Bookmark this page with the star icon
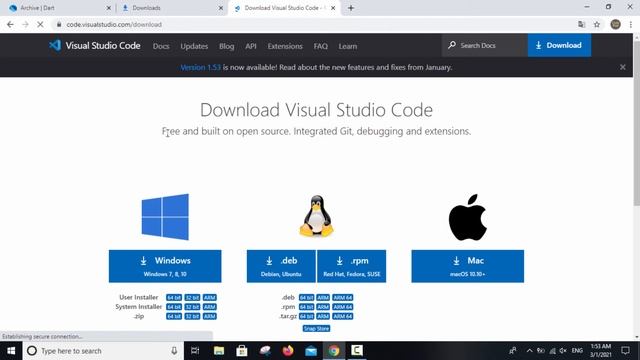Screen dimensions: 640x360 [597, 24]
